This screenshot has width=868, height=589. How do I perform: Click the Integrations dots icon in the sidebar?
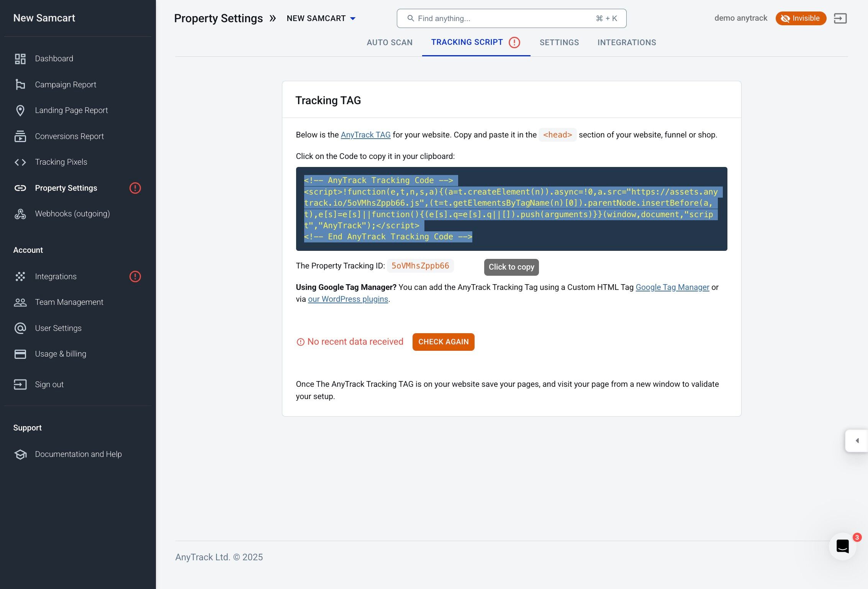pyautogui.click(x=20, y=277)
